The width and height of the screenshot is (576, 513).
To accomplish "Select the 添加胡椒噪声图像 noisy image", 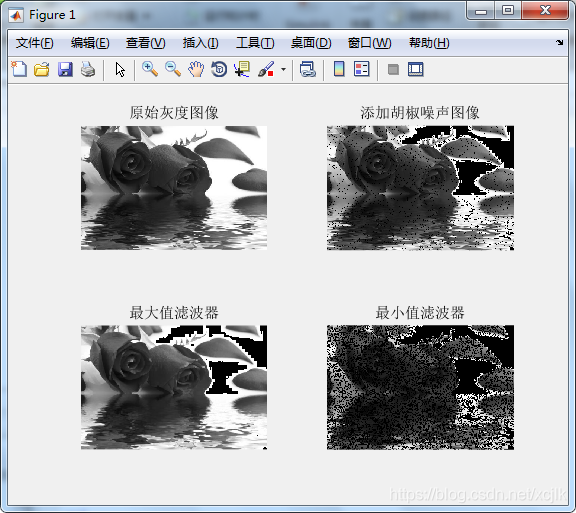I will point(420,188).
